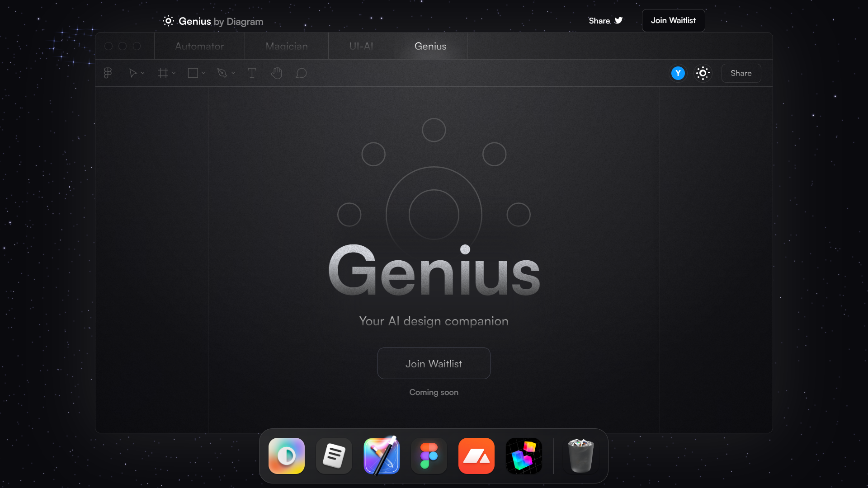Screen dimensions: 868x488
Task: Click the Genius sun icon in toolbar
Action: [x=703, y=73]
